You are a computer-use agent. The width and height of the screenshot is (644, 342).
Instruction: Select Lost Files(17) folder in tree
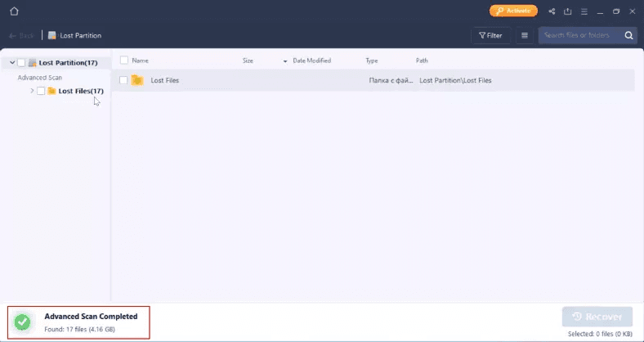pos(81,91)
